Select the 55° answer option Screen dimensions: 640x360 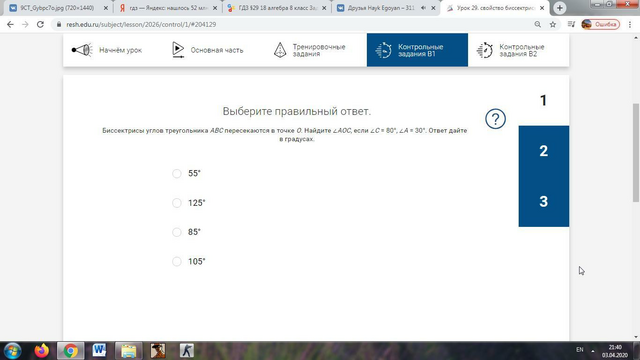(176, 173)
